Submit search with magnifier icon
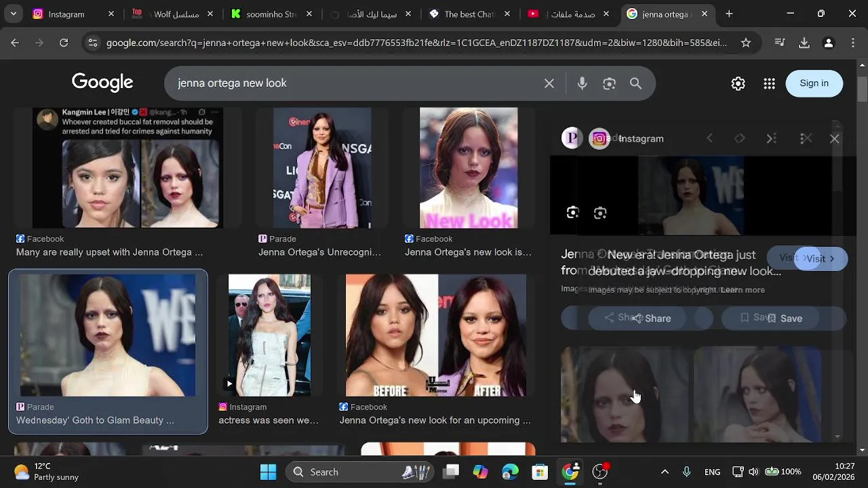This screenshot has height=488, width=868. [x=635, y=83]
